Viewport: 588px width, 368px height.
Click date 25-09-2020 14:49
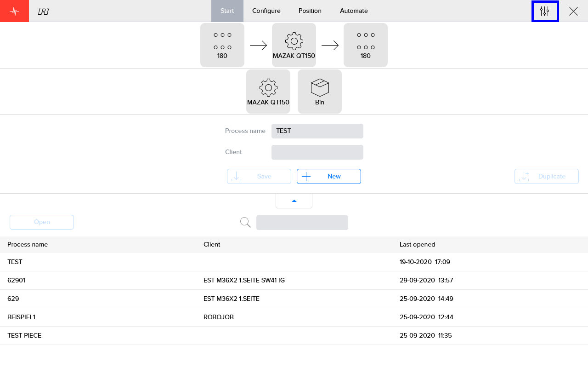pos(426,299)
